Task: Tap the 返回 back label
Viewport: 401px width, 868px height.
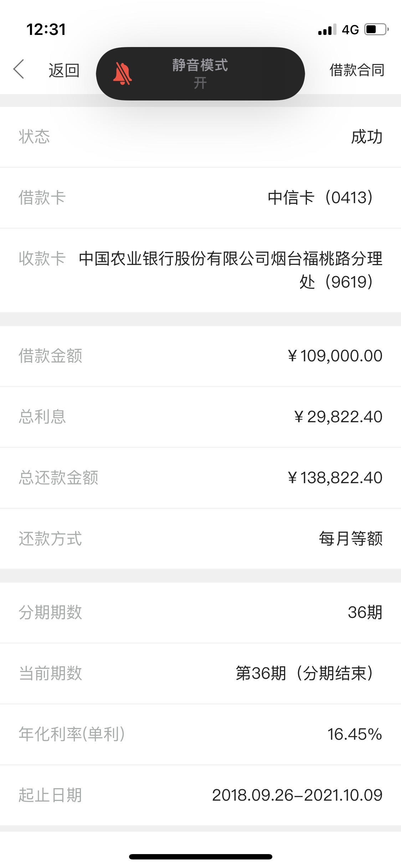Action: pos(64,70)
